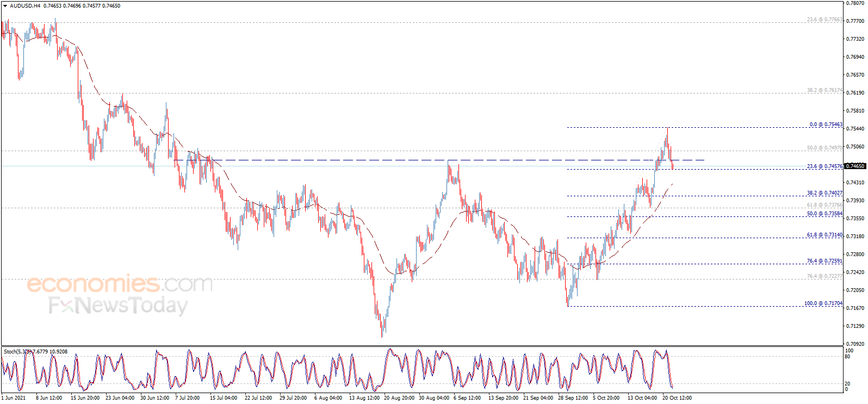Click price axis value 0.73930
The height and width of the screenshot is (404, 868).
856,201
